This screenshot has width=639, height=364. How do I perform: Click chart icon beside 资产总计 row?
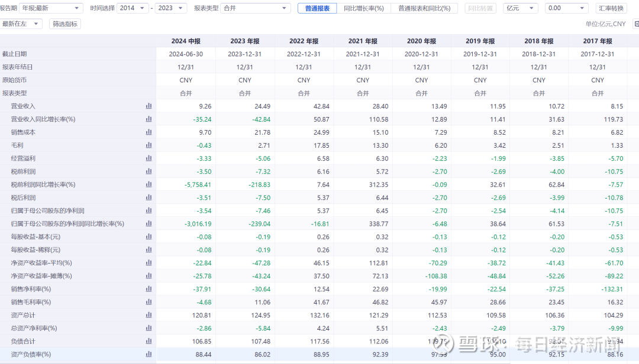(149, 315)
